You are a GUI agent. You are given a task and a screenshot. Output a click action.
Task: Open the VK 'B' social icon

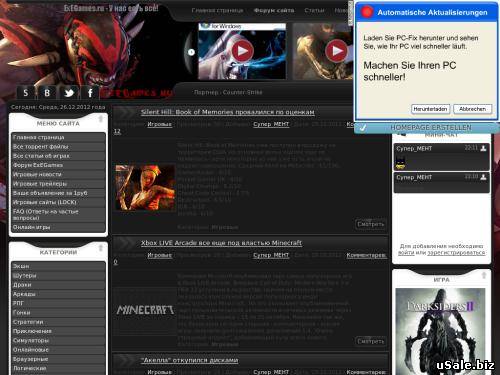(x=47, y=92)
